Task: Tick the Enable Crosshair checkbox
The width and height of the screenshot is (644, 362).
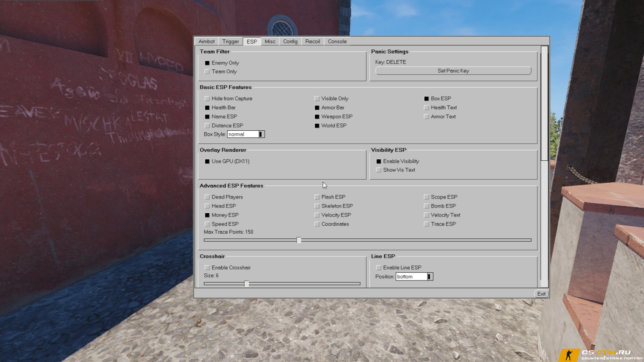Action: point(207,268)
